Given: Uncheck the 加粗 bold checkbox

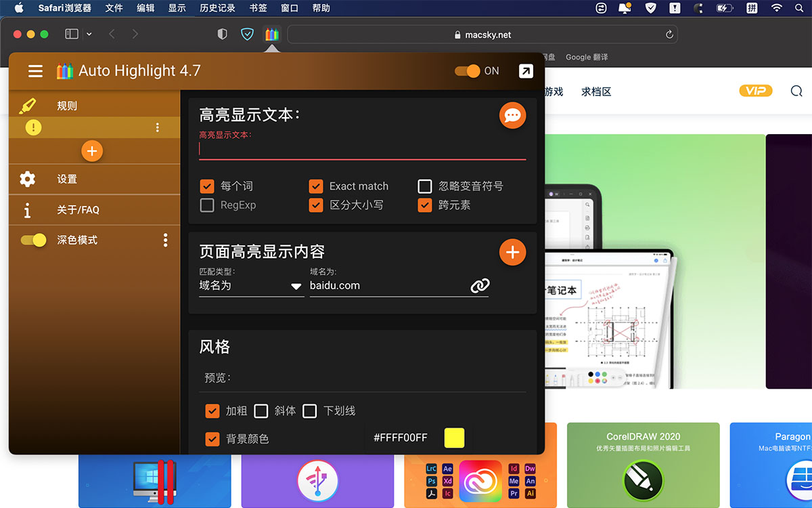Looking at the screenshot, I should point(212,411).
